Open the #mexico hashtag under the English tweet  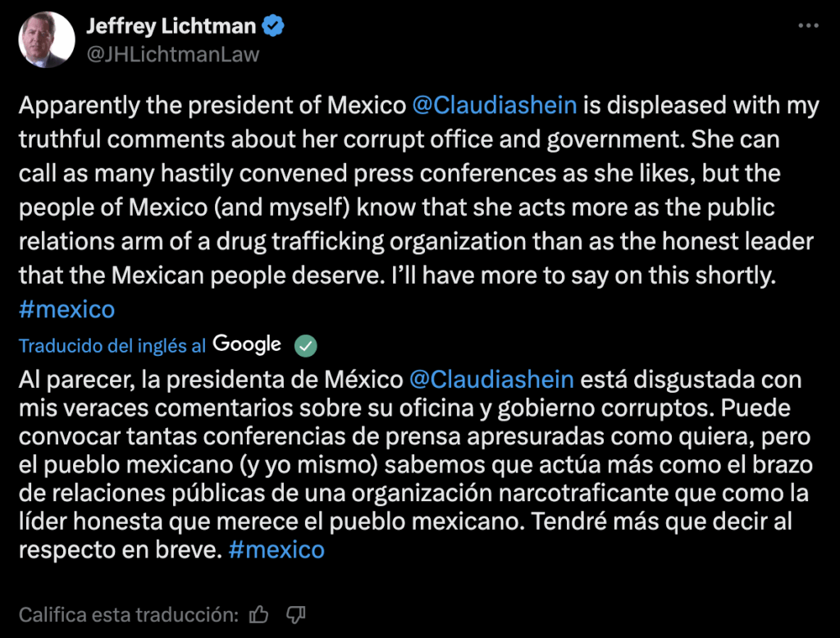click(67, 309)
